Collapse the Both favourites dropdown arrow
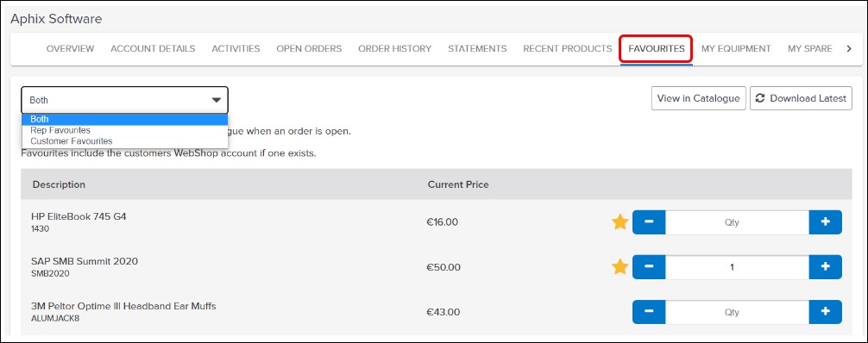The width and height of the screenshot is (868, 343). [x=217, y=100]
